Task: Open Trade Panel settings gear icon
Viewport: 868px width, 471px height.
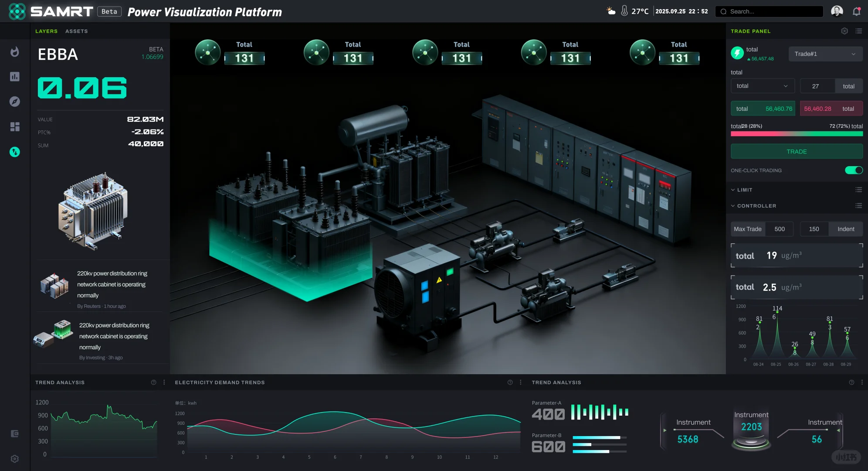Action: [844, 31]
